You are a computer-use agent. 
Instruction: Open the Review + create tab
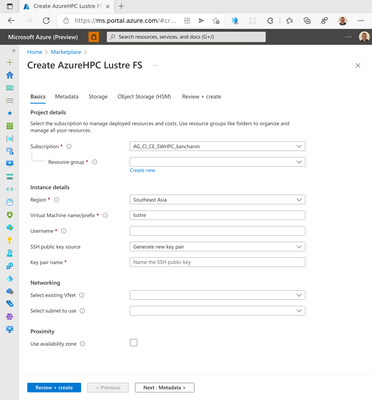pyautogui.click(x=201, y=97)
